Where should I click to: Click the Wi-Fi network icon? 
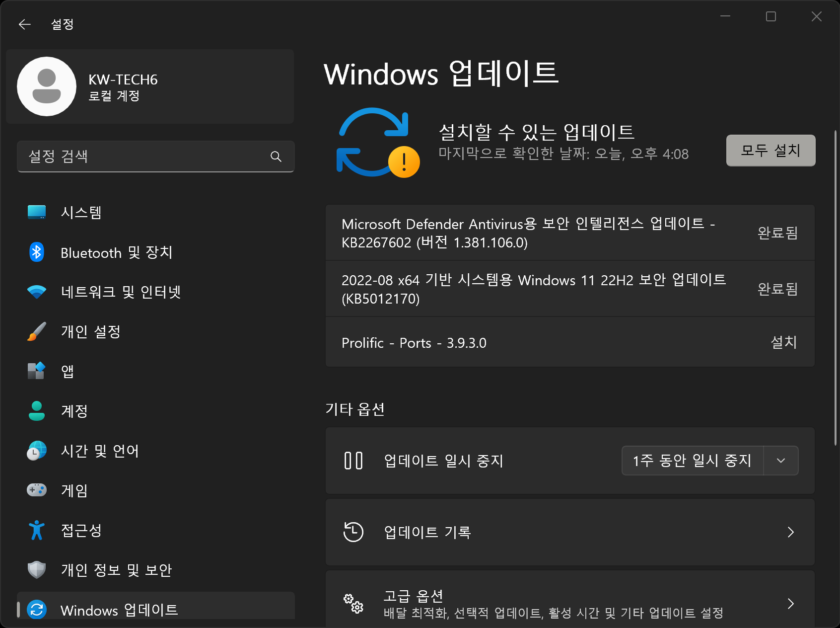[x=37, y=292]
